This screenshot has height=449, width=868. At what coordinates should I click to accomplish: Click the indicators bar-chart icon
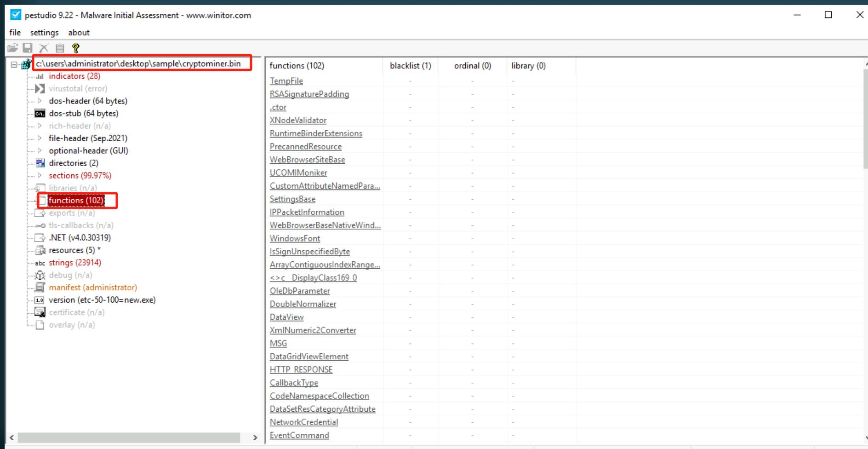tap(40, 76)
